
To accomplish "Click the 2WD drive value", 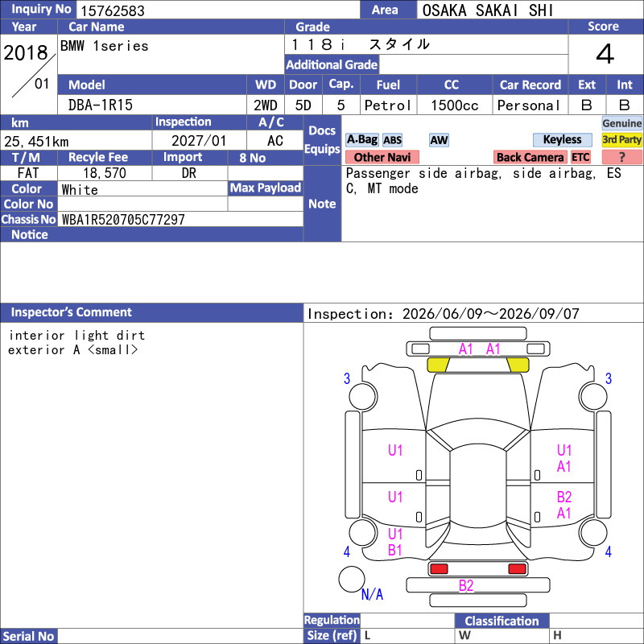I will tap(266, 105).
